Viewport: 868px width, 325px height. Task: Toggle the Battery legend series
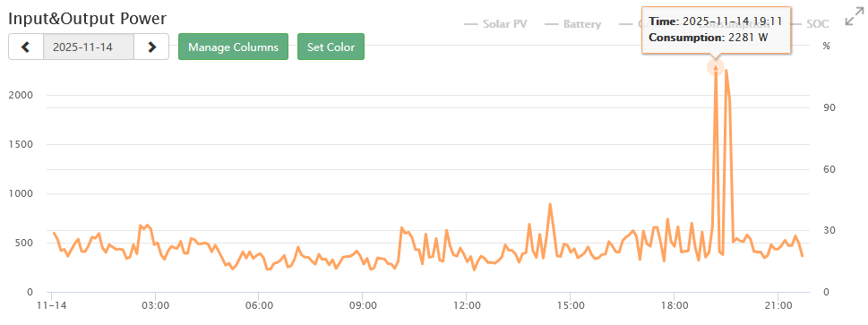(x=573, y=24)
